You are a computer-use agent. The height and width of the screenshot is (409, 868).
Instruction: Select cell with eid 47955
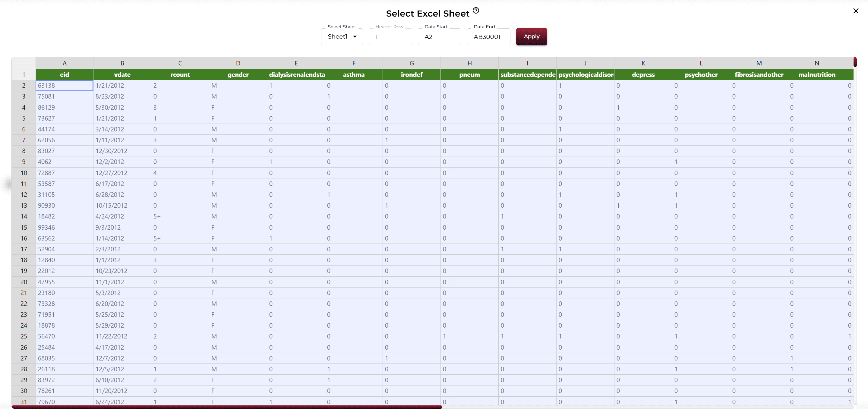64,282
